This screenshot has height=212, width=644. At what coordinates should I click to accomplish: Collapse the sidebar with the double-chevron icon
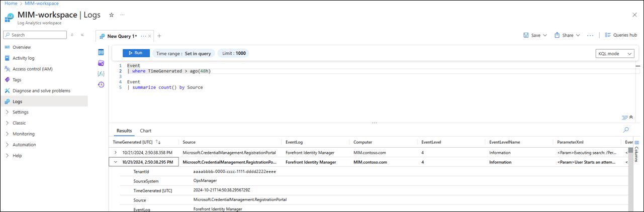[82, 35]
